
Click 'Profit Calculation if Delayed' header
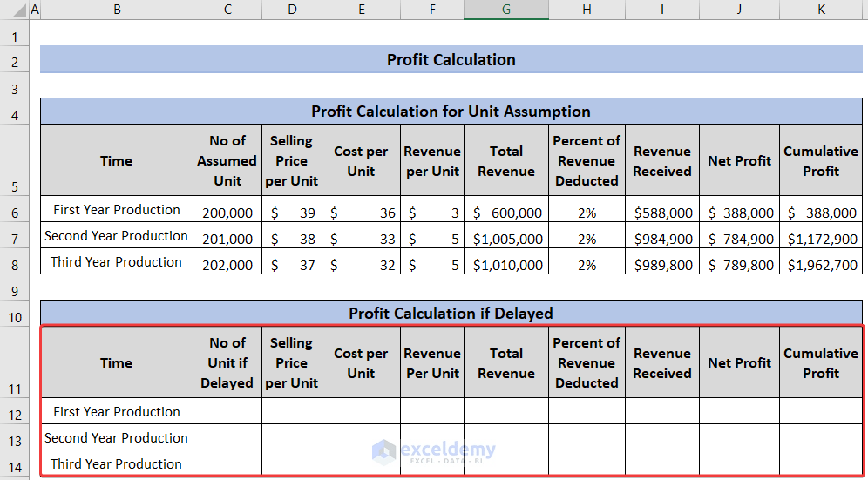[451, 314]
